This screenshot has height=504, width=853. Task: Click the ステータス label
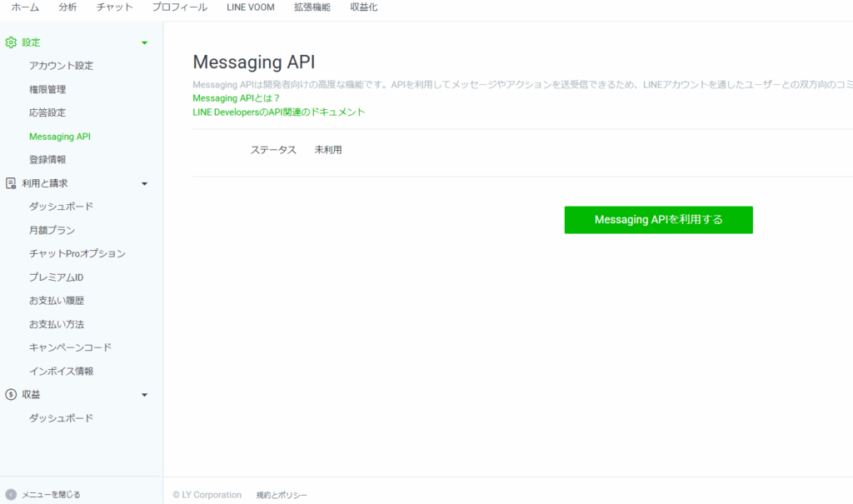pos(273,150)
